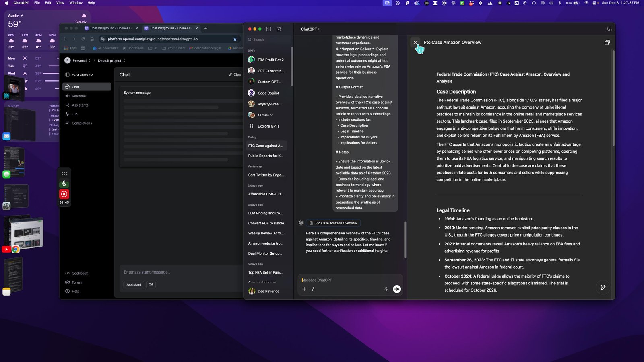This screenshot has width=644, height=362.
Task: Open Forum link in Playground
Action: (x=74, y=282)
